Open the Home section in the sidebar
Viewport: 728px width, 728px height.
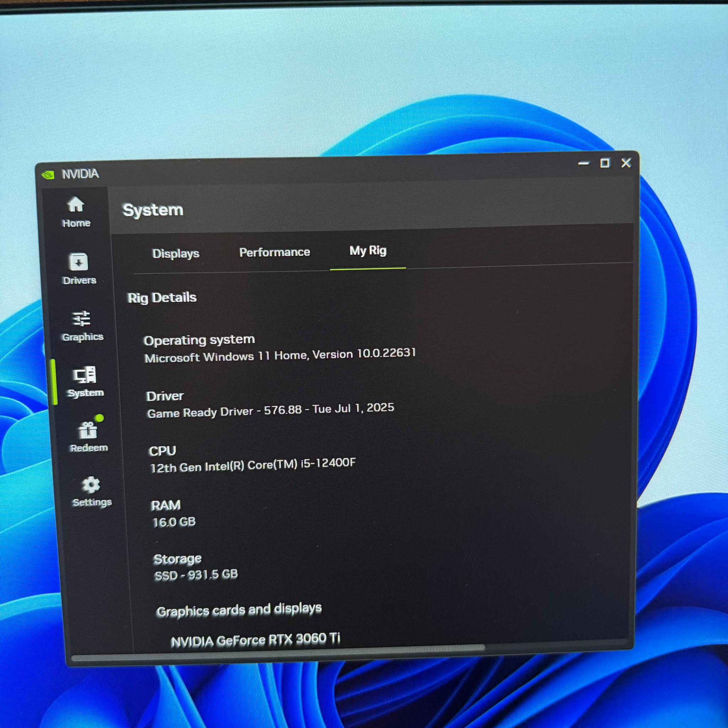(x=76, y=213)
